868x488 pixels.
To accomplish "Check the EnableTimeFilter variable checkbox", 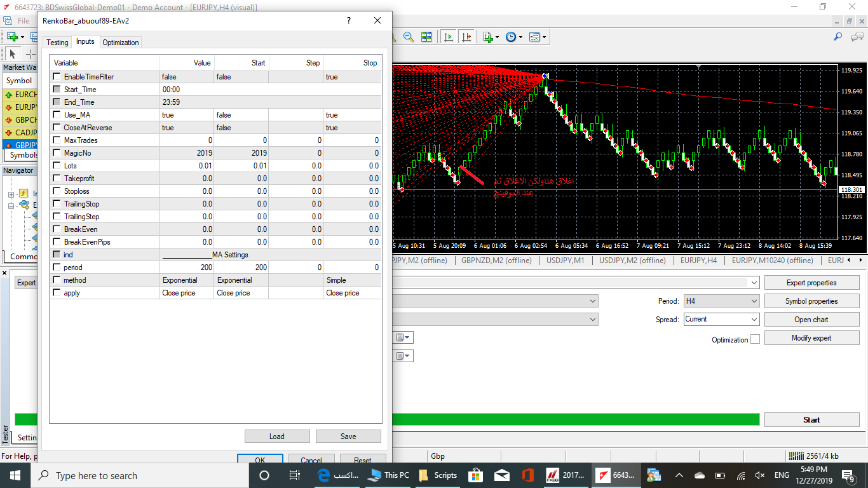I will [x=57, y=77].
